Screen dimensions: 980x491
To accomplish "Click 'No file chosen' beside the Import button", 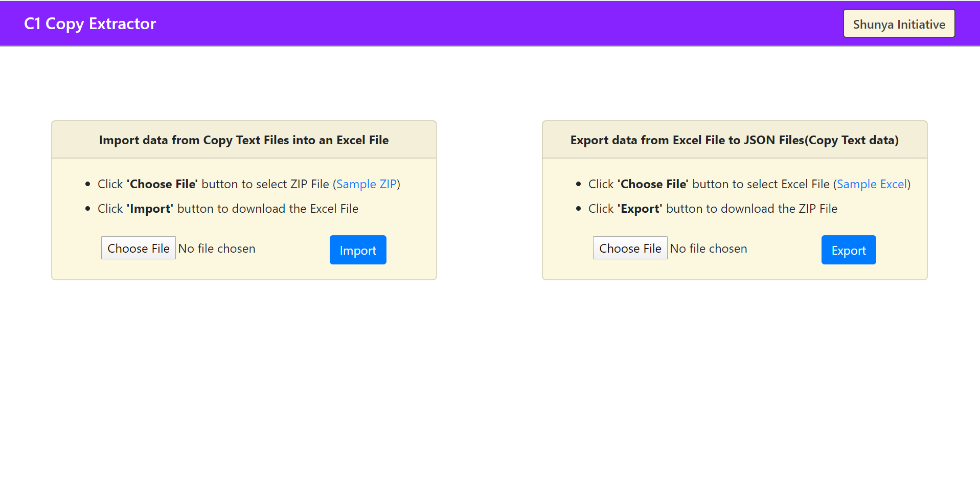I will (217, 249).
